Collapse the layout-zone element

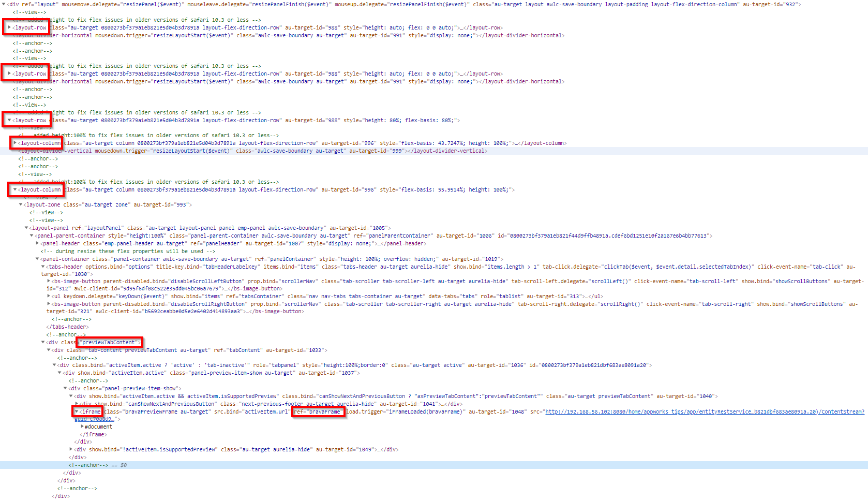(21, 205)
